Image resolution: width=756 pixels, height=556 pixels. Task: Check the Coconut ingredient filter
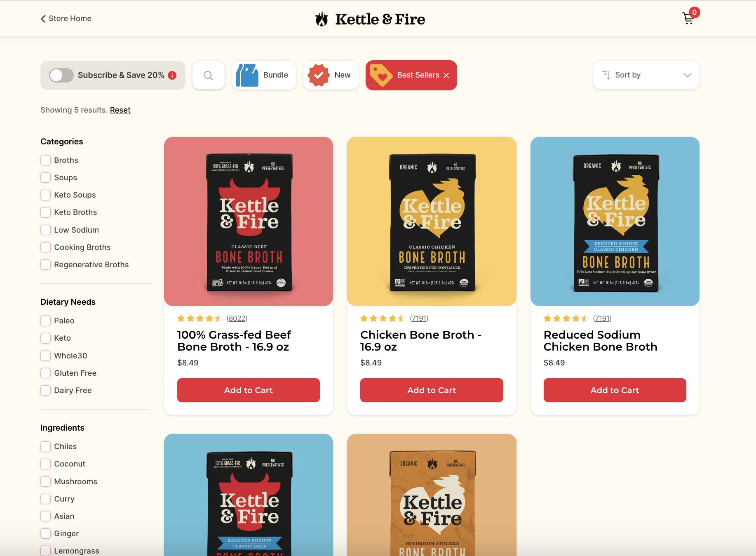pyautogui.click(x=46, y=464)
